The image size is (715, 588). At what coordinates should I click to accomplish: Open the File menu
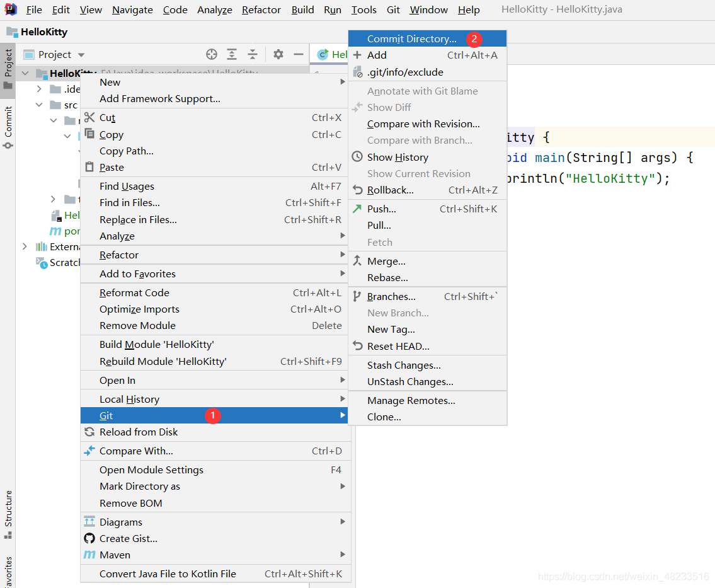pyautogui.click(x=34, y=9)
